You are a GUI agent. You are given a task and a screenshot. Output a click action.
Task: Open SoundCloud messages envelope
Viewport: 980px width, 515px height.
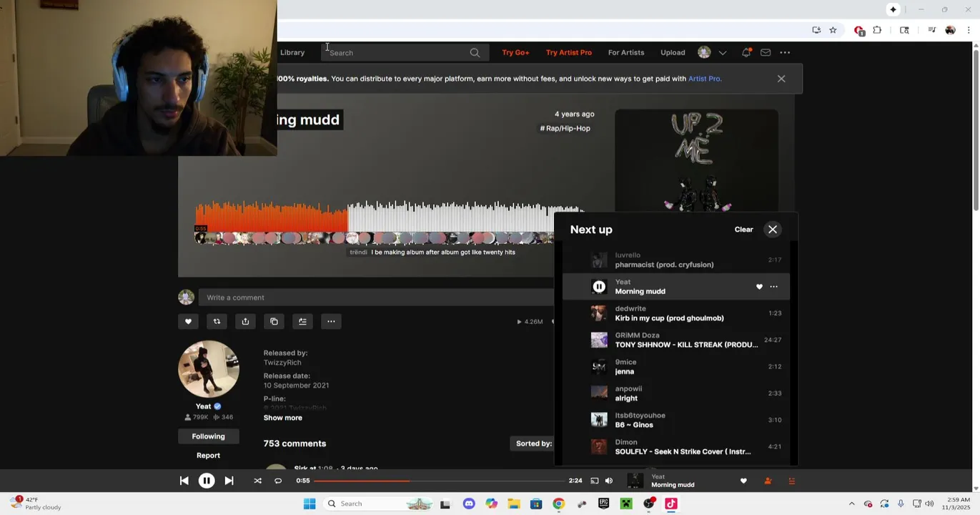766,52
